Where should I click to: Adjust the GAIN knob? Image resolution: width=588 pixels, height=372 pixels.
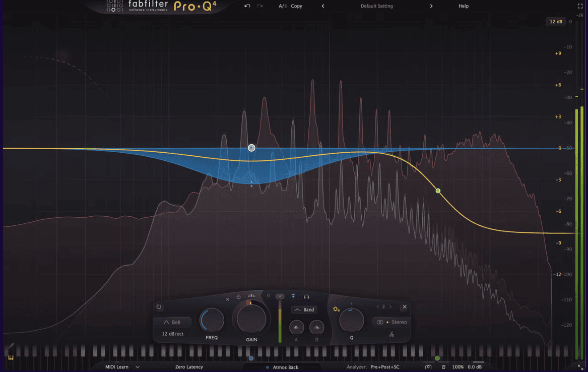pos(251,320)
